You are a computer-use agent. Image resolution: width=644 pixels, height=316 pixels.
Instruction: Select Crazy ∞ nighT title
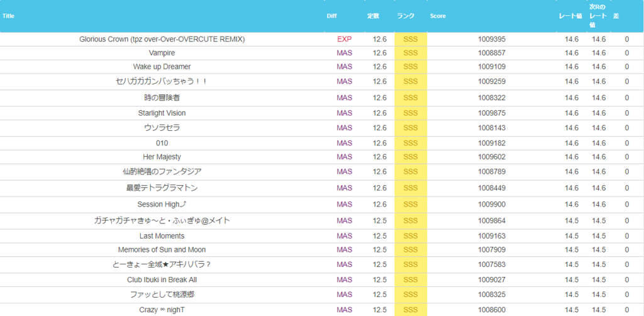pyautogui.click(x=162, y=310)
